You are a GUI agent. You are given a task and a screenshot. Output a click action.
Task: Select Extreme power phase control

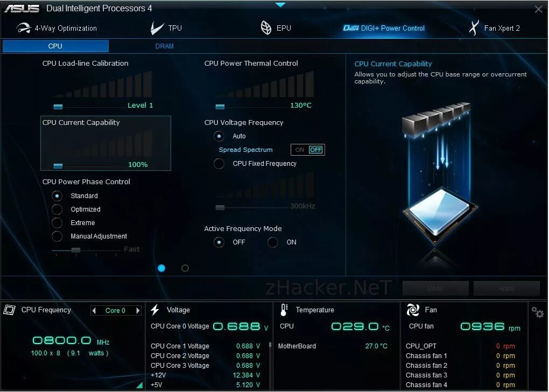(57, 223)
